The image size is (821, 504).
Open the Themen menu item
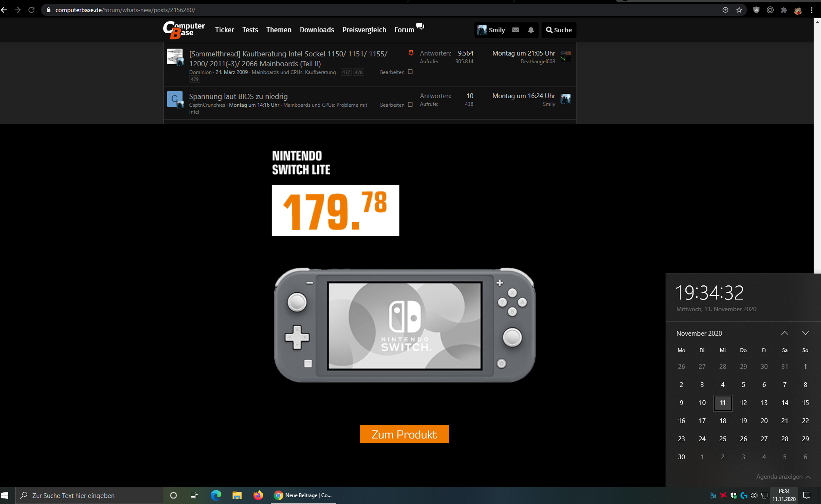[279, 30]
